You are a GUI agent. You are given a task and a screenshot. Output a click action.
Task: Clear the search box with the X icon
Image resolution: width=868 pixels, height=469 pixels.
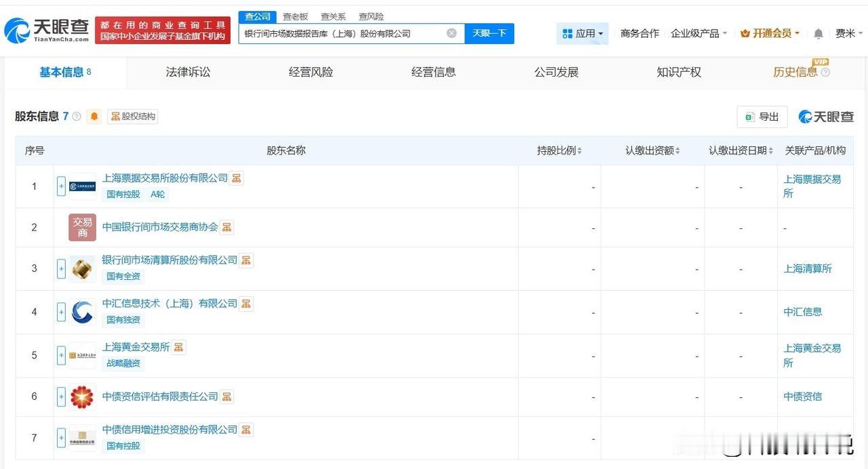(x=452, y=33)
